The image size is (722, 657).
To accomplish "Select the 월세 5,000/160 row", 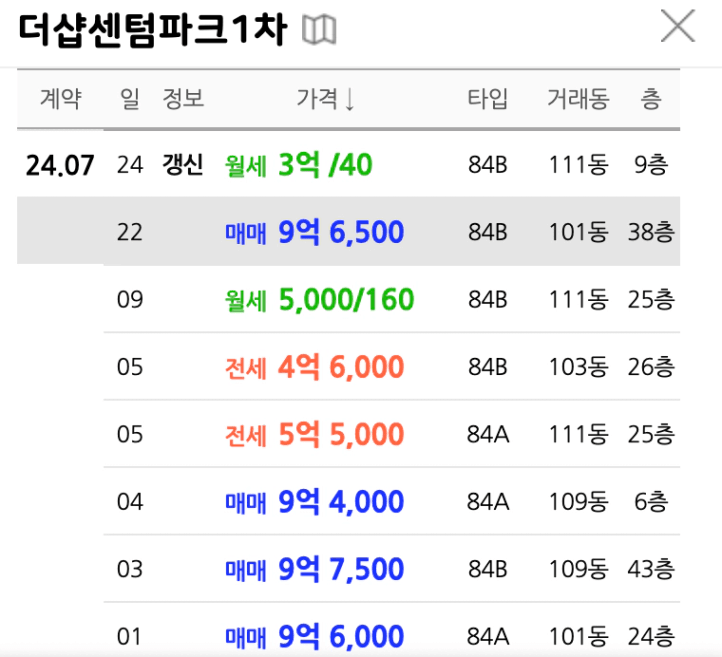I will click(x=391, y=299).
